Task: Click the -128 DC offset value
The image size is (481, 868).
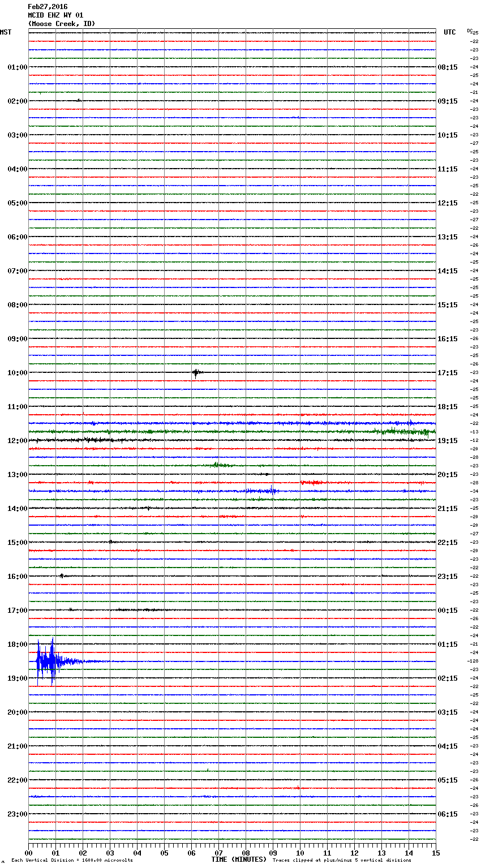Action: (473, 661)
